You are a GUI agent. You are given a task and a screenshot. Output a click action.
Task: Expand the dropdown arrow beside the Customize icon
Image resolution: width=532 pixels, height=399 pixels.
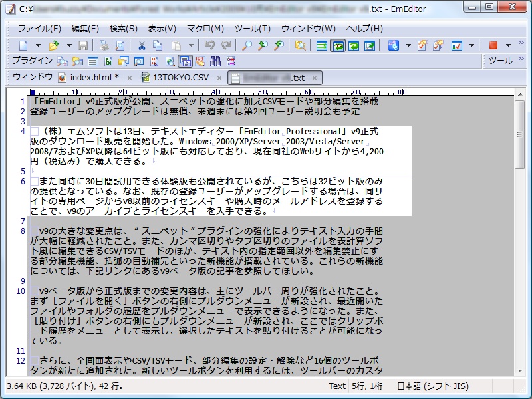pyautogui.click(x=471, y=45)
